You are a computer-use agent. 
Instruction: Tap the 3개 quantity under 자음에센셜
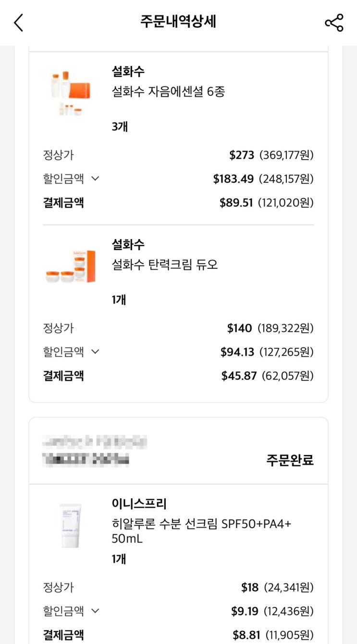[120, 127]
